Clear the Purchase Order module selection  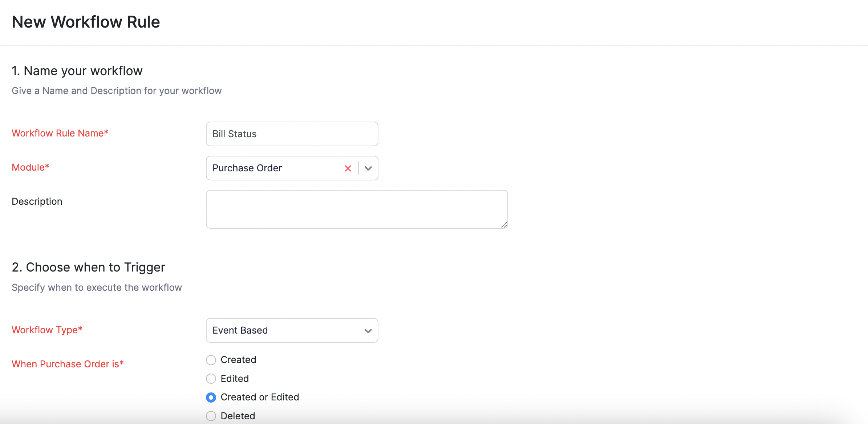tap(348, 168)
